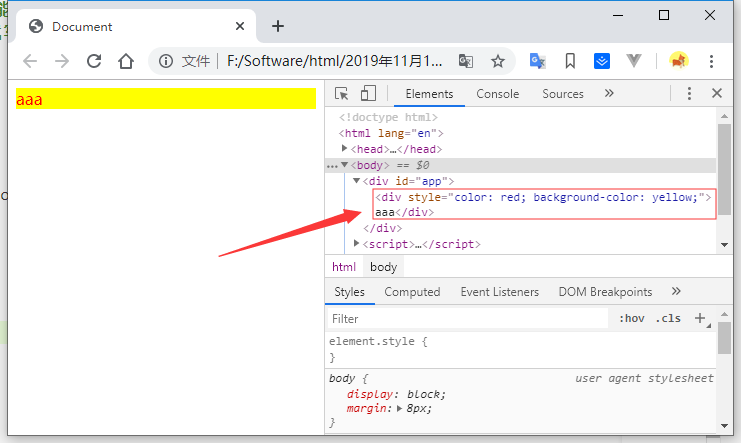
Task: Activate the inspect element picker
Action: (341, 94)
